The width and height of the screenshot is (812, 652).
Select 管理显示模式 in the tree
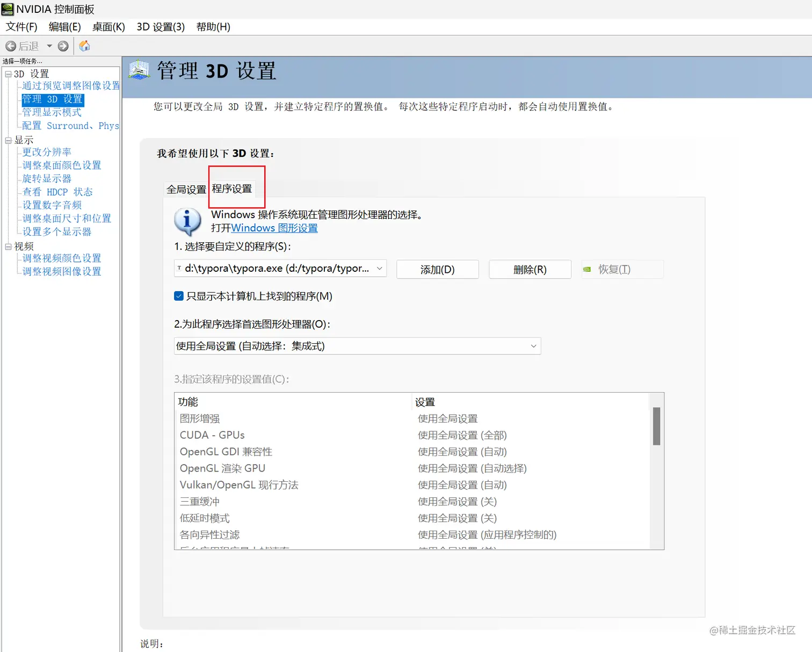click(x=52, y=112)
